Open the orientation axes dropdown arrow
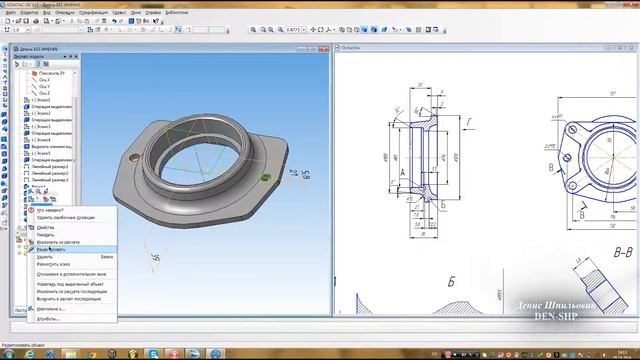The width and height of the screenshot is (640, 360). (334, 30)
